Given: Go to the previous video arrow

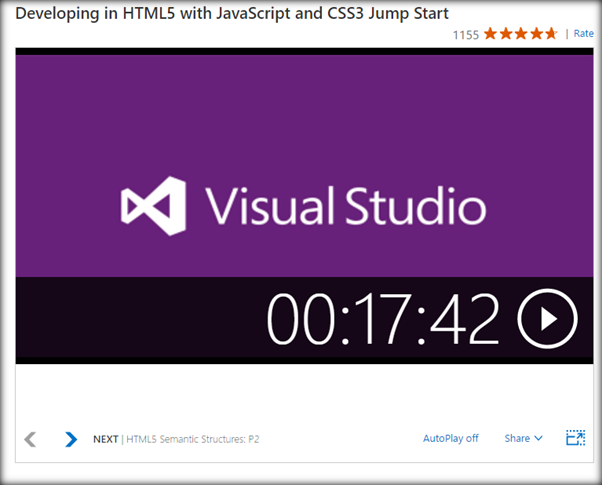Looking at the screenshot, I should (x=30, y=439).
